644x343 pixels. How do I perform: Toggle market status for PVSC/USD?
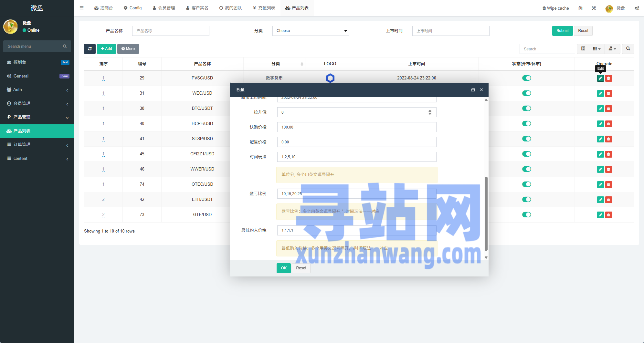[x=526, y=78]
